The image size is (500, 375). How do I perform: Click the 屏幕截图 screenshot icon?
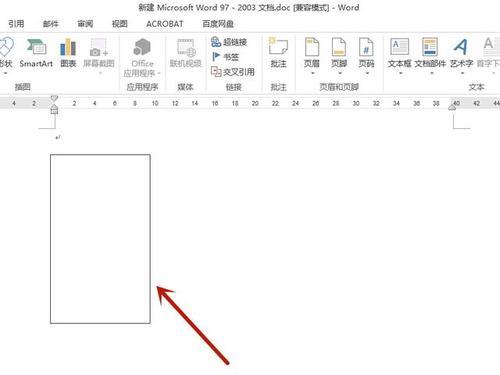pos(99,53)
